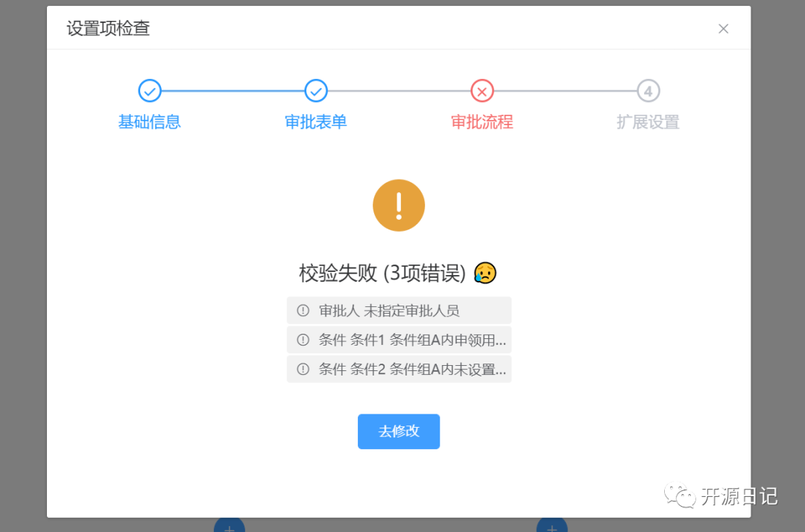This screenshot has height=532, width=805.
Task: Open the 扩展设置 step label
Action: click(x=648, y=122)
